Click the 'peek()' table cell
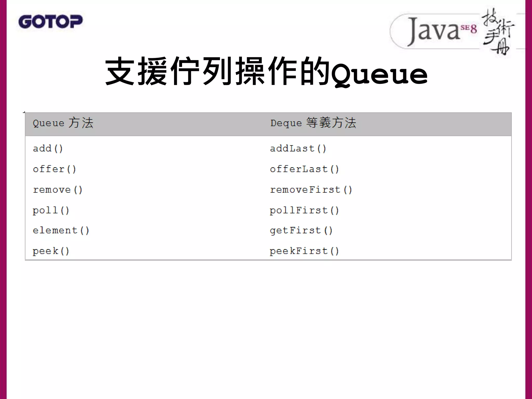This screenshot has height=399, width=532. pyautogui.click(x=51, y=251)
